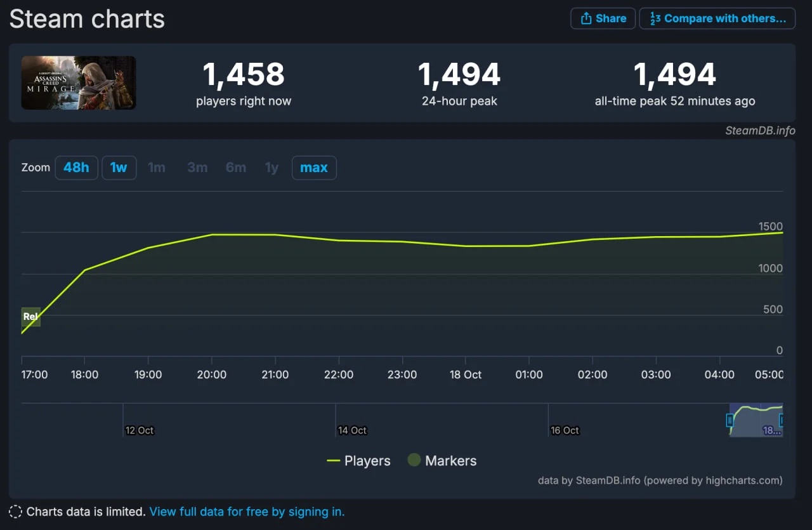Select the 6m zoom option
This screenshot has width=812, height=530.
tap(235, 168)
